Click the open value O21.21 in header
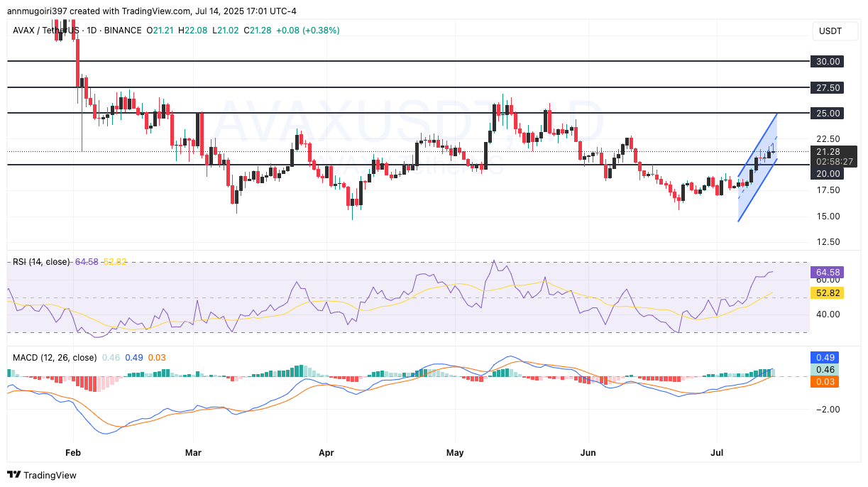This screenshot has width=868, height=487. click(160, 31)
